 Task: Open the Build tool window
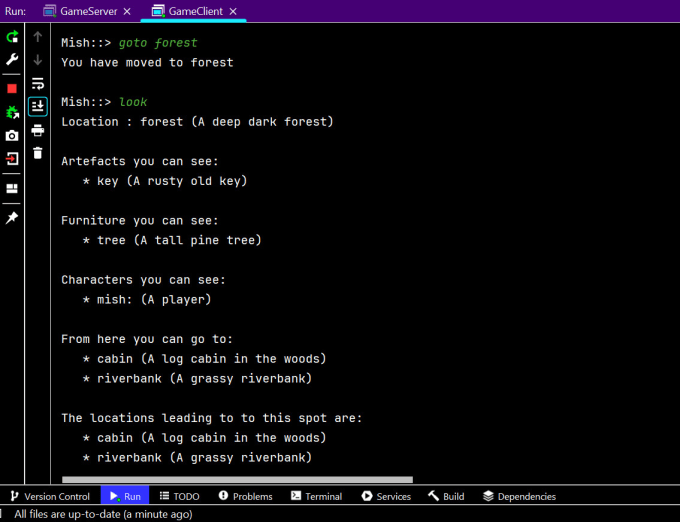coord(446,496)
